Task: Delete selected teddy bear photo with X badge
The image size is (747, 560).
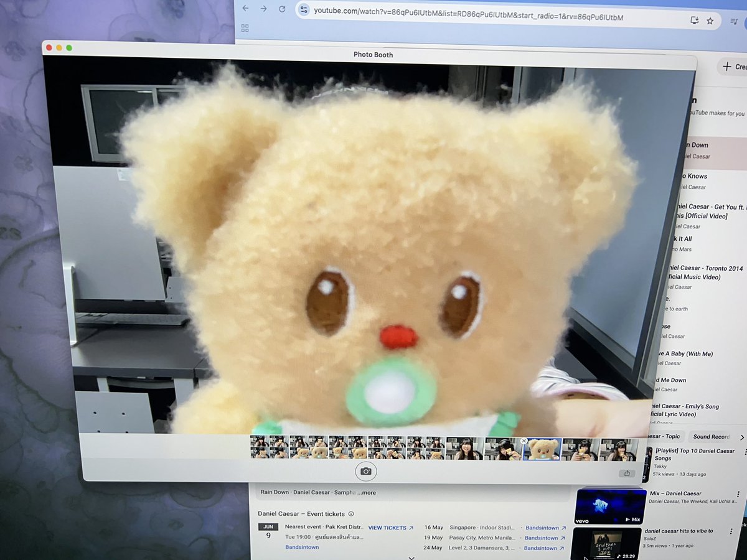Action: (x=524, y=441)
